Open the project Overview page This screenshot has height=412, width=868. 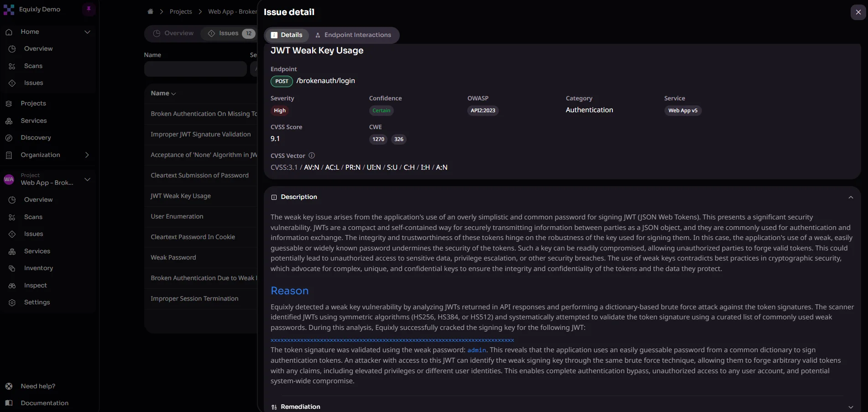pyautogui.click(x=38, y=200)
